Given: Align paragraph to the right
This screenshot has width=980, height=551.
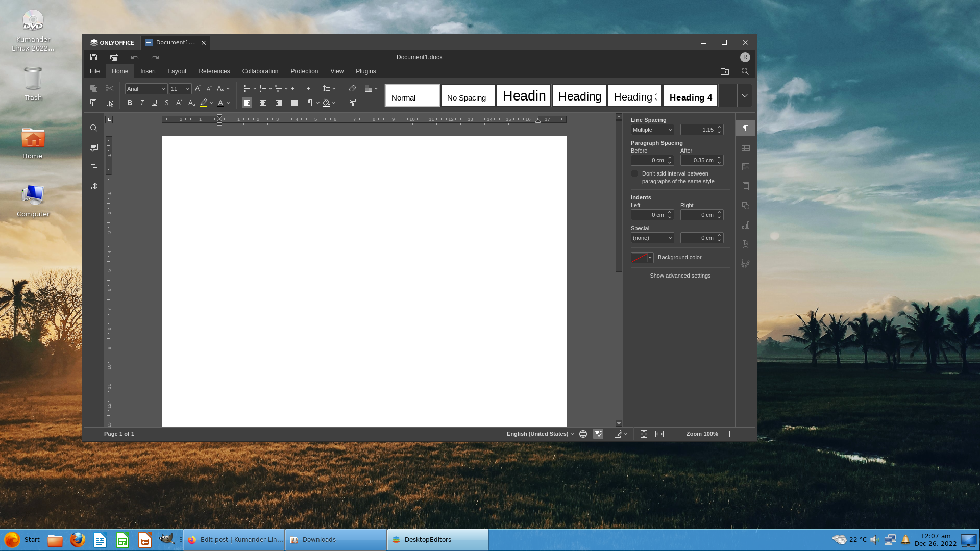Looking at the screenshot, I should coord(279,103).
